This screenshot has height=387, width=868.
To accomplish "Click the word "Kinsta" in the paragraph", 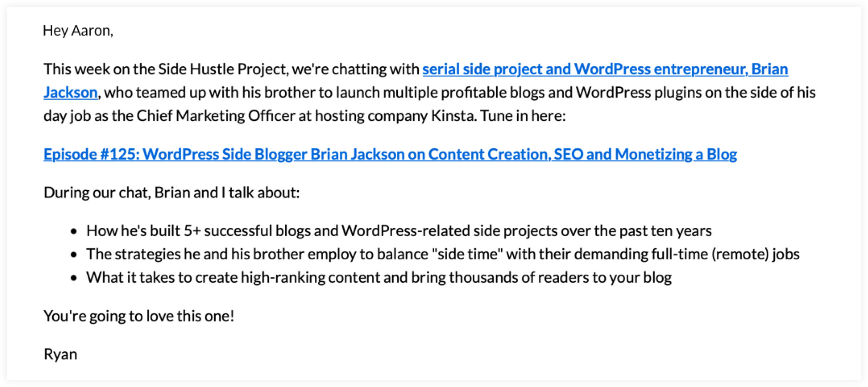I will (x=453, y=116).
